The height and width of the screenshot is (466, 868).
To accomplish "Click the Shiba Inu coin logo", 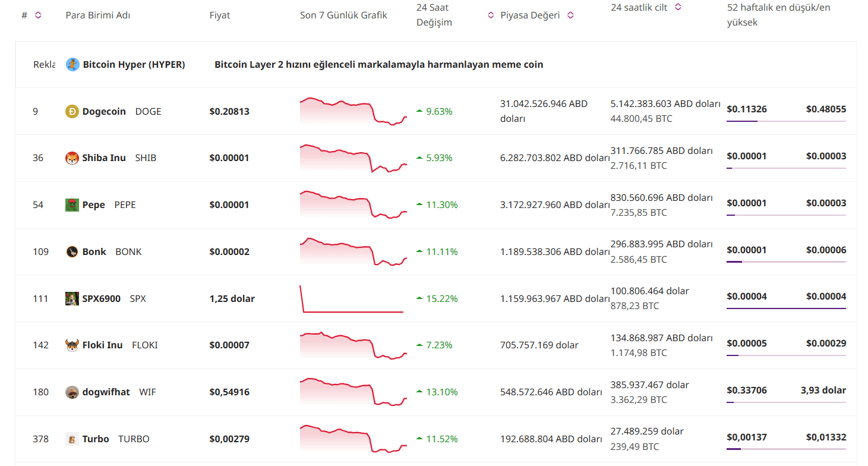I will [x=72, y=158].
